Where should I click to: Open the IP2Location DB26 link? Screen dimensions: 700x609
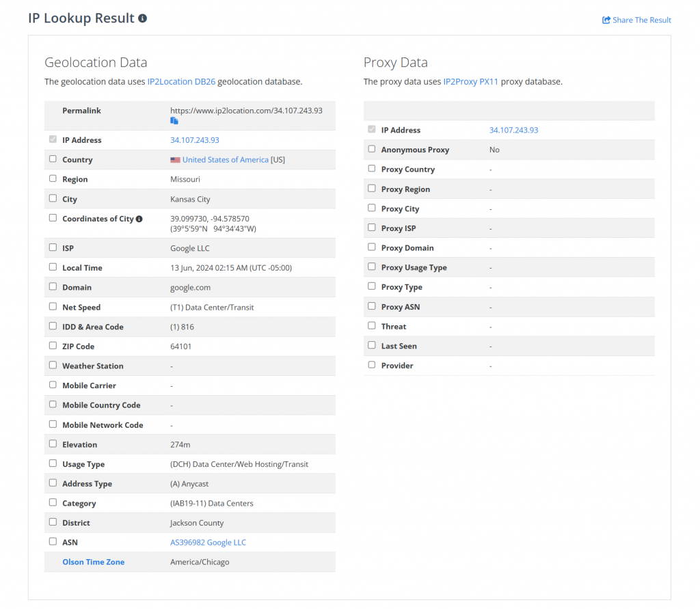coord(181,81)
